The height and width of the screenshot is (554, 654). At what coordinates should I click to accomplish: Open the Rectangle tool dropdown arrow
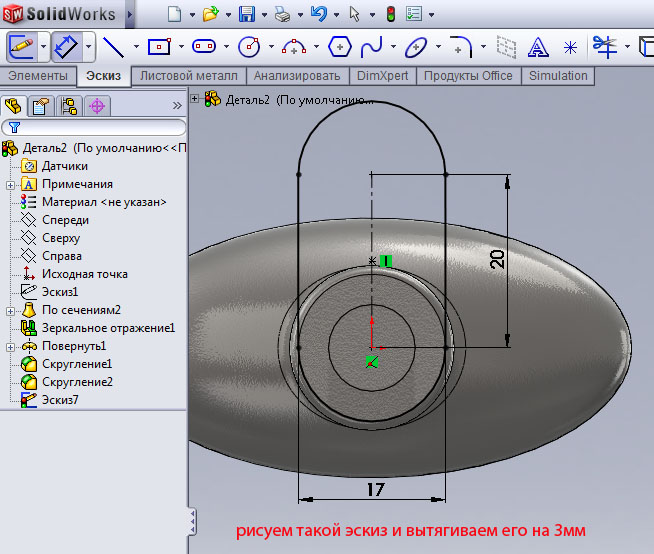click(181, 47)
